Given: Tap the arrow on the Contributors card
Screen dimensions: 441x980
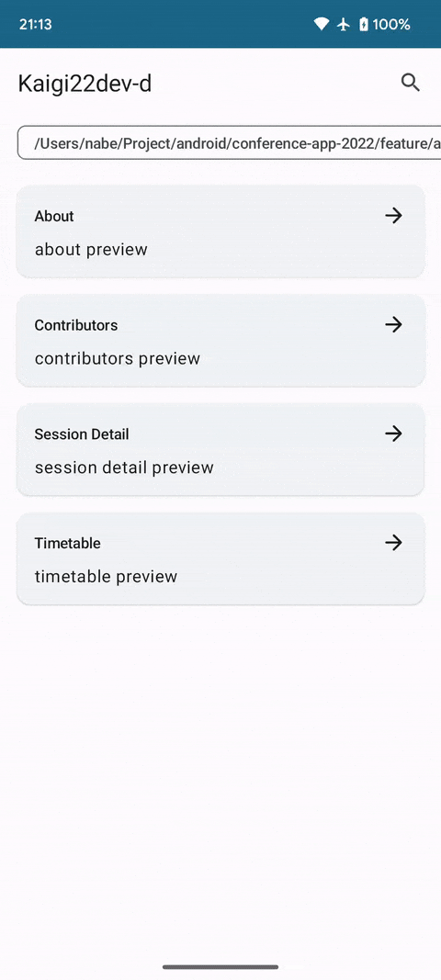Looking at the screenshot, I should (x=393, y=324).
